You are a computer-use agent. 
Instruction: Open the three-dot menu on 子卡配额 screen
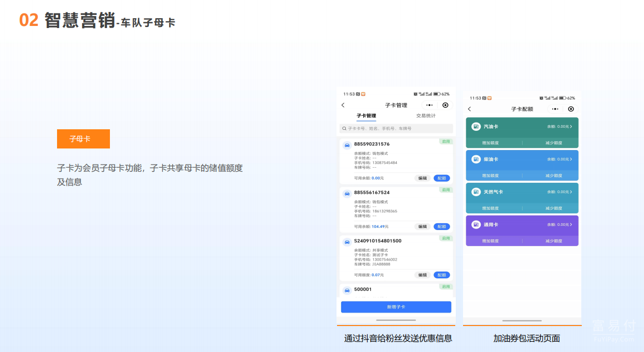point(555,109)
